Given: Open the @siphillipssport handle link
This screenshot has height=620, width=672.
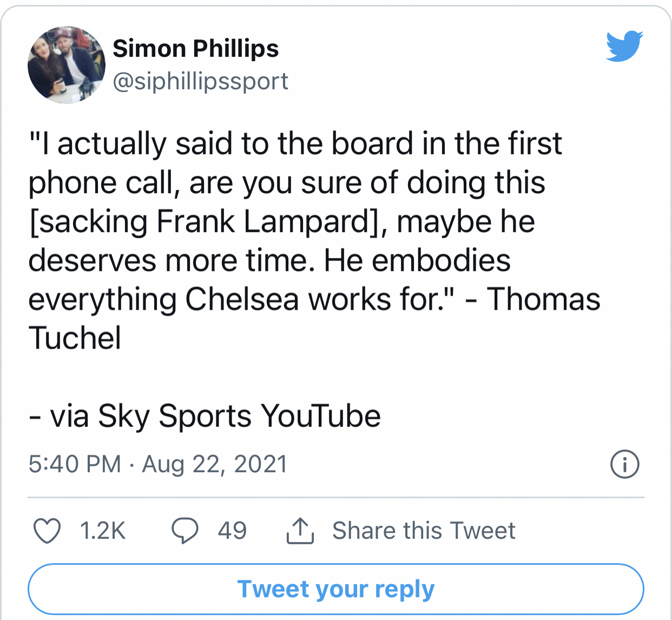Looking at the screenshot, I should click(x=200, y=81).
